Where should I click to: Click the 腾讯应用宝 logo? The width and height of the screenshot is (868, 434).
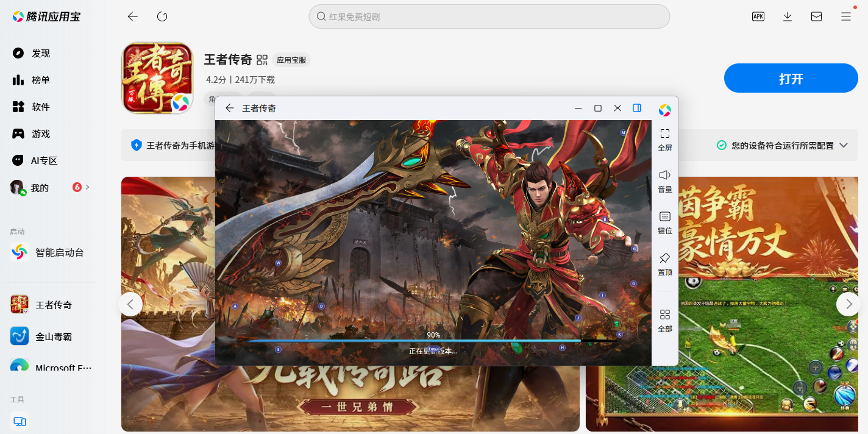(47, 16)
